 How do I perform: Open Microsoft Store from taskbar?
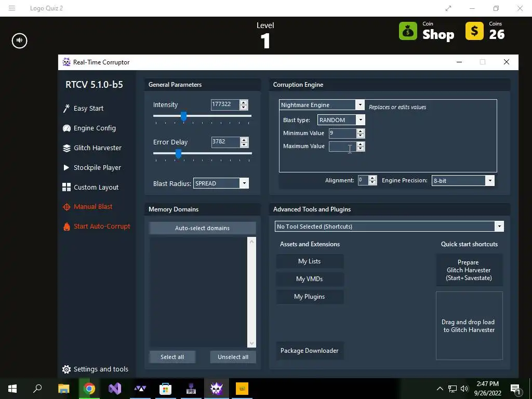[165, 389]
